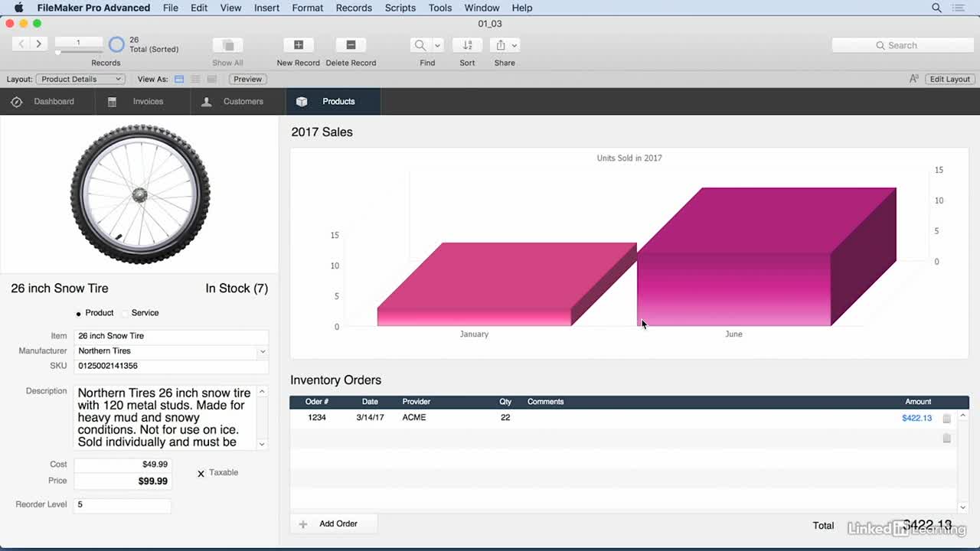
Task: Click the formatting bar Aa icon
Action: click(913, 79)
